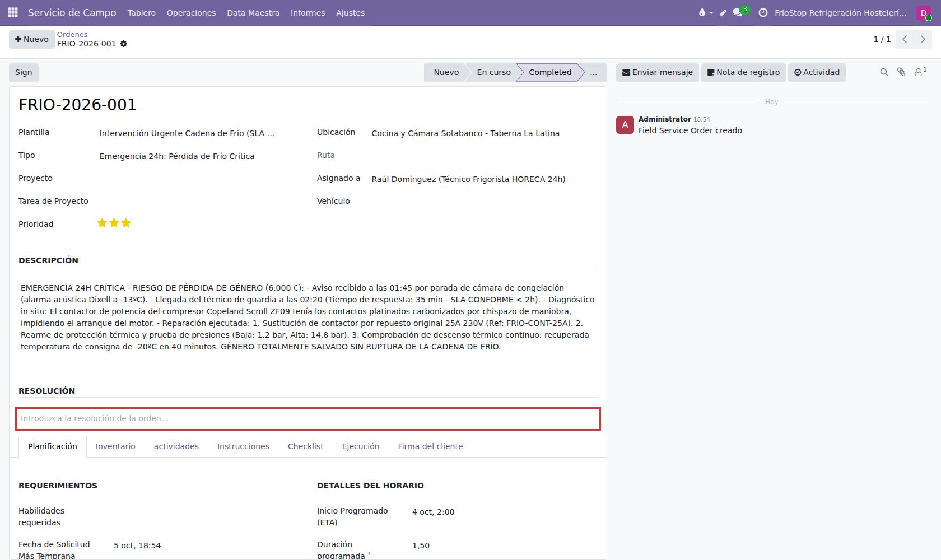Viewport: 941px width, 560px height.
Task: Open the company switcher FríoStop Refrigeración
Action: (840, 13)
